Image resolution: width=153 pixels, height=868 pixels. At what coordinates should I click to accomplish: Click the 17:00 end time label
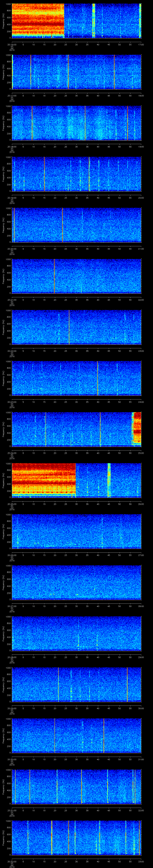(x=141, y=44)
